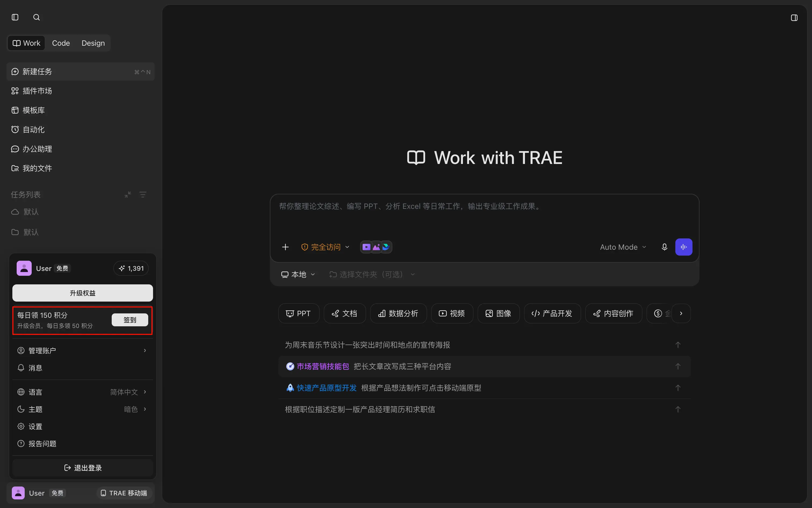The width and height of the screenshot is (812, 508).
Task: Select the 产品开发 product development chip
Action: 552,313
